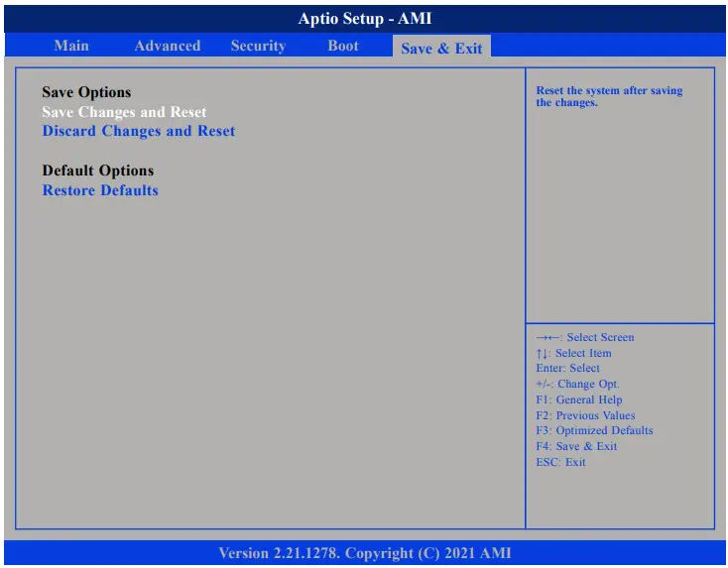Click the 'Reset the system after saving' help text
This screenshot has width=728, height=568.
609,96
